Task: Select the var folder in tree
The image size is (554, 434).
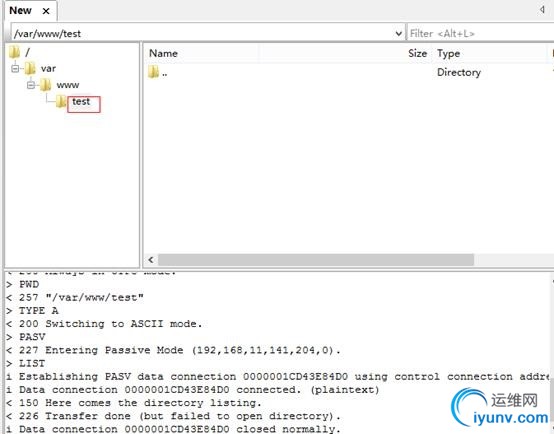Action: pyautogui.click(x=48, y=68)
